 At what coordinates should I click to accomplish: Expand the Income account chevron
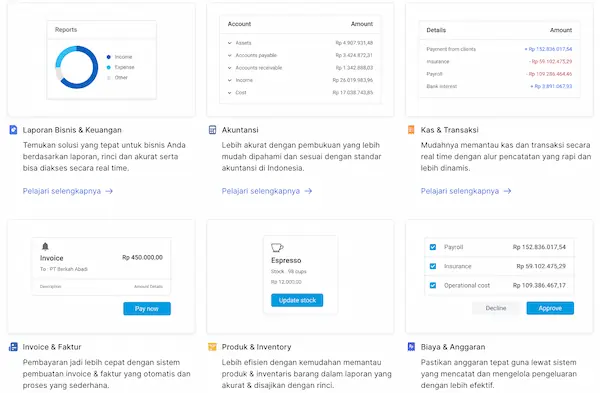pyautogui.click(x=230, y=80)
